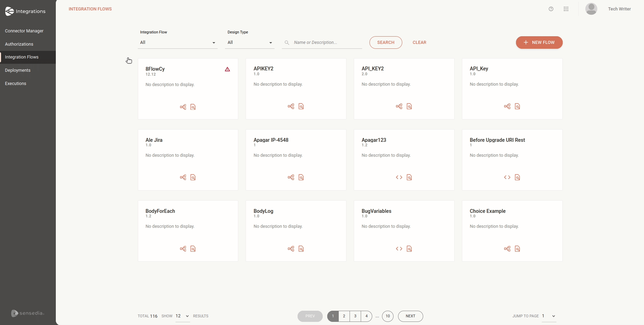This screenshot has width=644, height=325.
Task: Select the Executions sidebar item
Action: [x=16, y=83]
